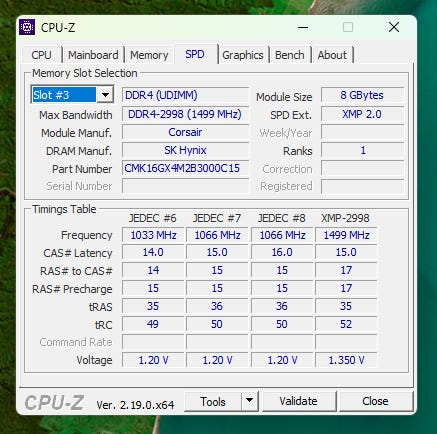Viewport: 437px width, 434px height.
Task: Close the CPU-Z window with X
Action: point(394,27)
